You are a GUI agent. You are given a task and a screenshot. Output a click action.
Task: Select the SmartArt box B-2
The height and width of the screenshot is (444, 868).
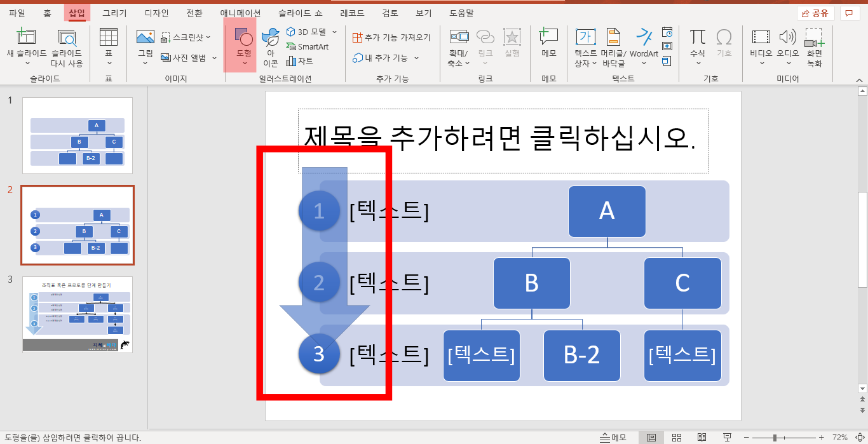click(582, 356)
